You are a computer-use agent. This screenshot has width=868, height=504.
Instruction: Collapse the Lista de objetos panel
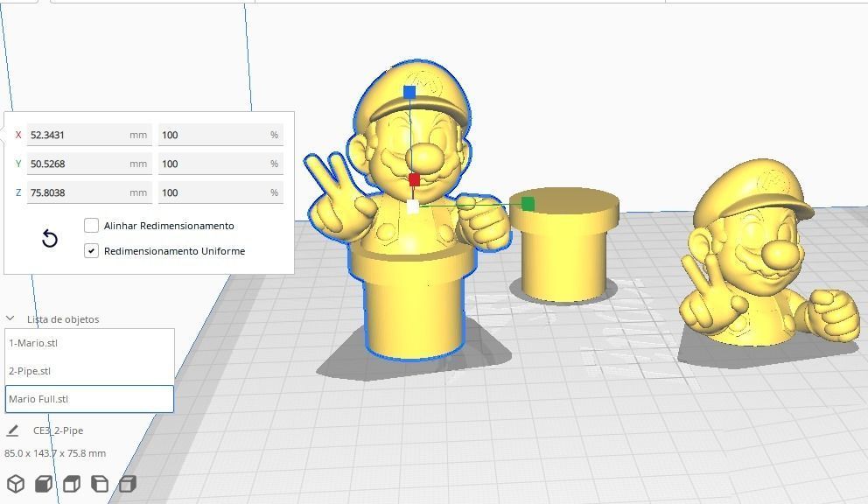10,318
